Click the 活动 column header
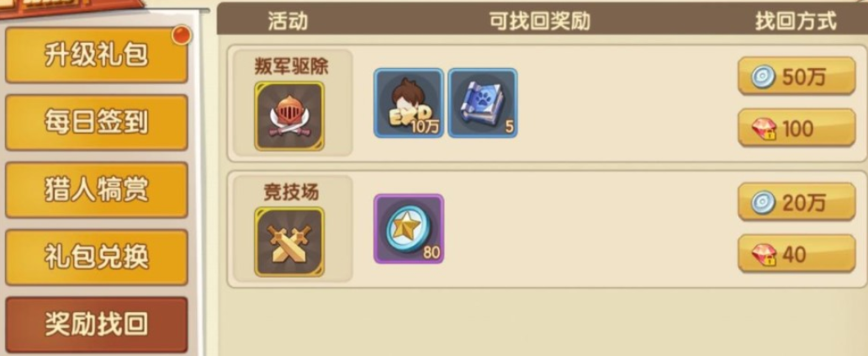868x356 pixels. coord(288,21)
